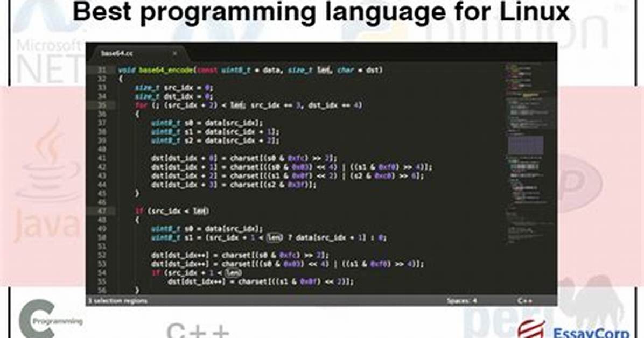Screen dimensions: 644x338
Task: Click the 'char * dst' parameter on line 31
Action: click(359, 70)
